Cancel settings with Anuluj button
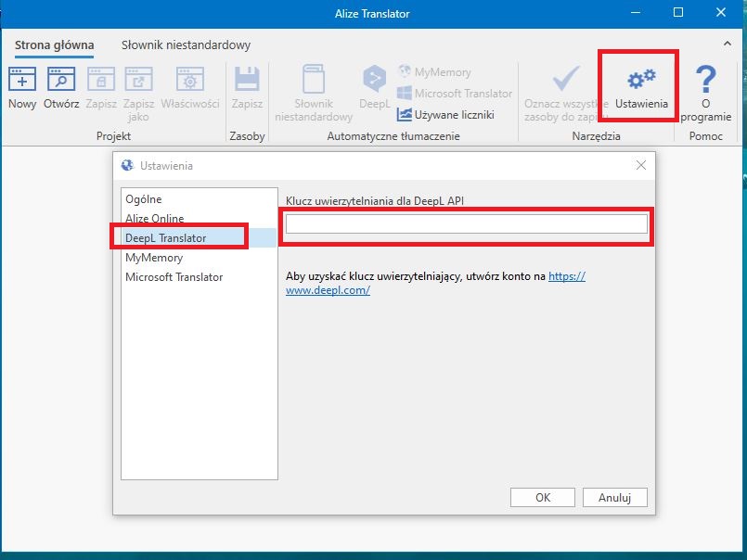Viewport: 747px width, 560px height. click(x=614, y=498)
